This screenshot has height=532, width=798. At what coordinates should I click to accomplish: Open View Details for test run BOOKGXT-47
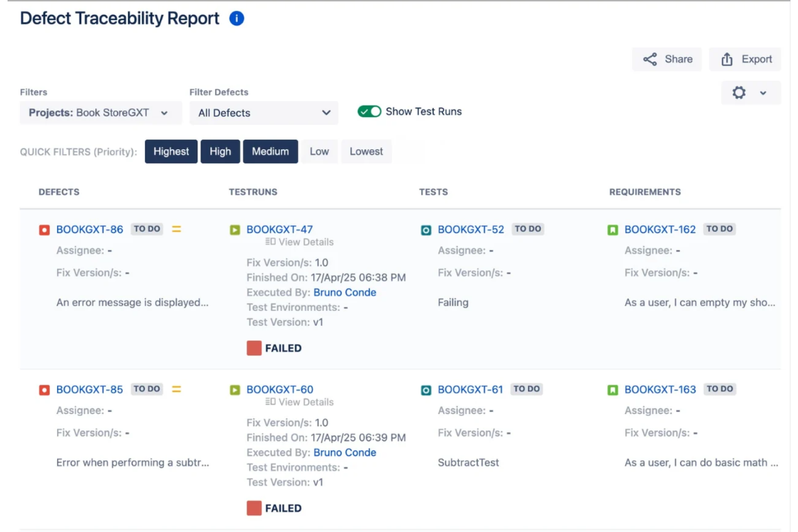[x=298, y=241]
